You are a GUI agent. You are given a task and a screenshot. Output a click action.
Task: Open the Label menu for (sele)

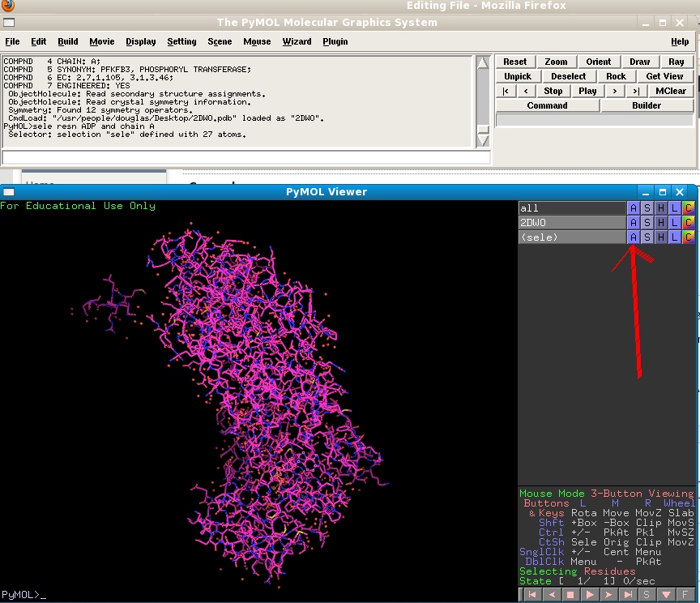pos(675,237)
